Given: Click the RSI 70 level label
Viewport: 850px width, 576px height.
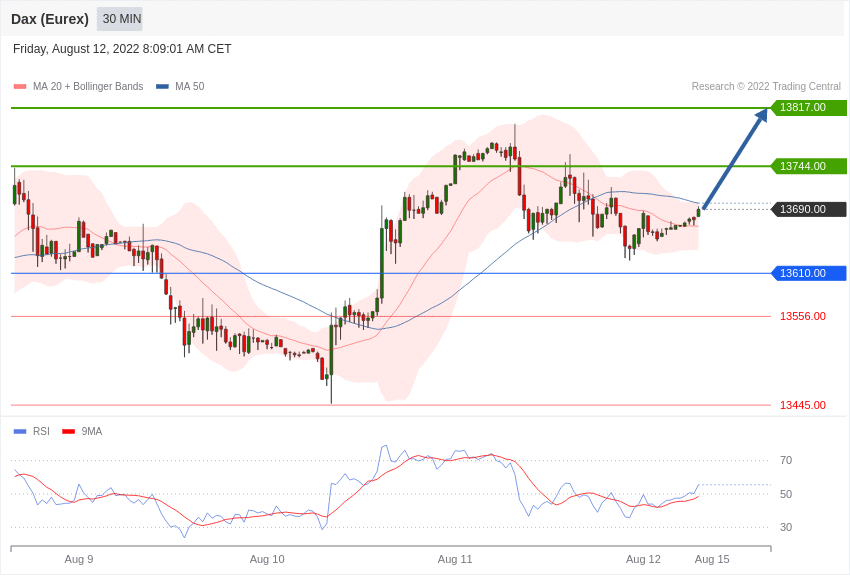Looking at the screenshot, I should [786, 461].
